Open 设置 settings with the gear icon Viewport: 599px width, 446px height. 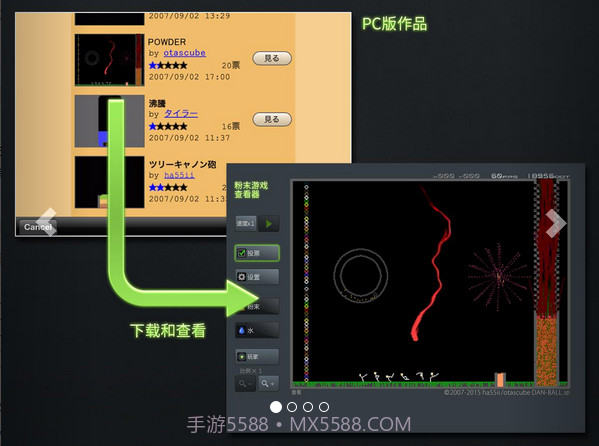(x=257, y=277)
